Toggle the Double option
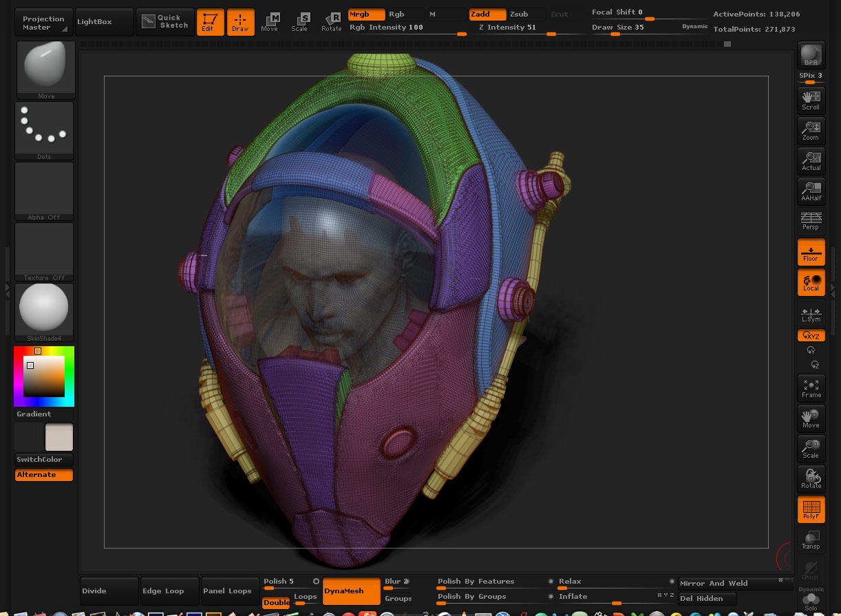This screenshot has width=841, height=616. coord(276,603)
